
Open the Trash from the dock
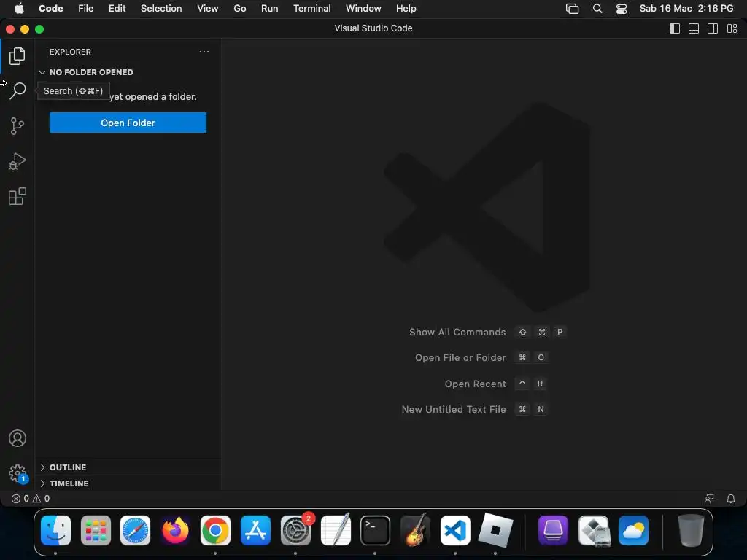point(691,531)
